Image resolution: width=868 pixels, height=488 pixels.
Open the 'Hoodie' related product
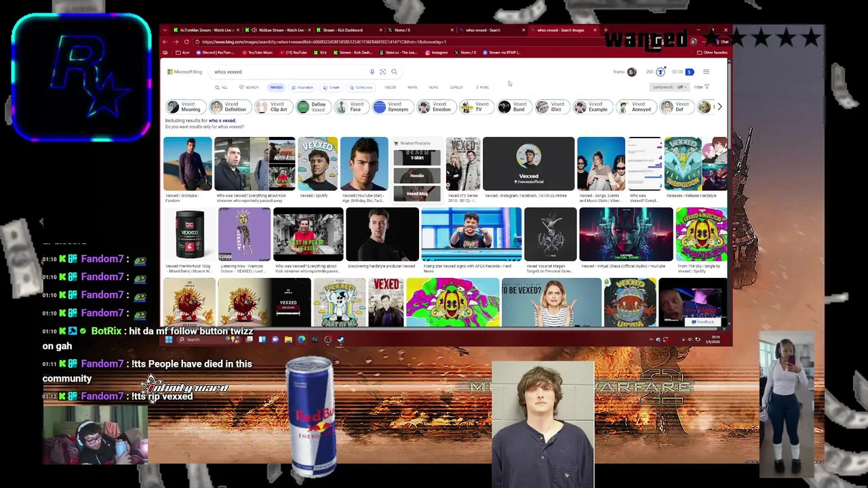417,176
